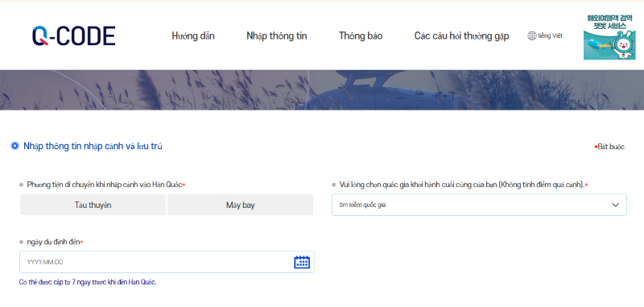Open the Thông báo menu
The width and height of the screenshot is (644, 307).
coord(361,36)
